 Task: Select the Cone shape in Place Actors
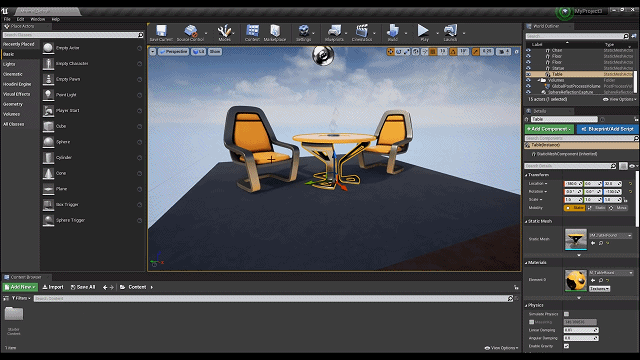pos(61,173)
